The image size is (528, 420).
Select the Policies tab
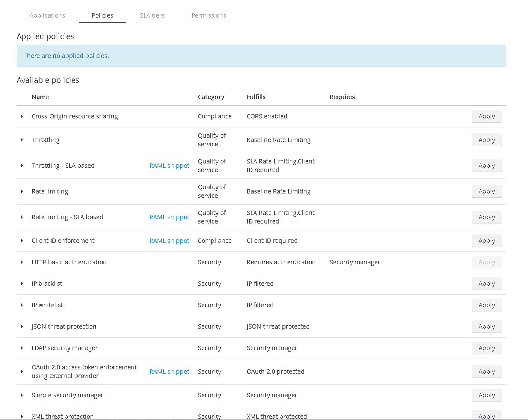tap(103, 15)
